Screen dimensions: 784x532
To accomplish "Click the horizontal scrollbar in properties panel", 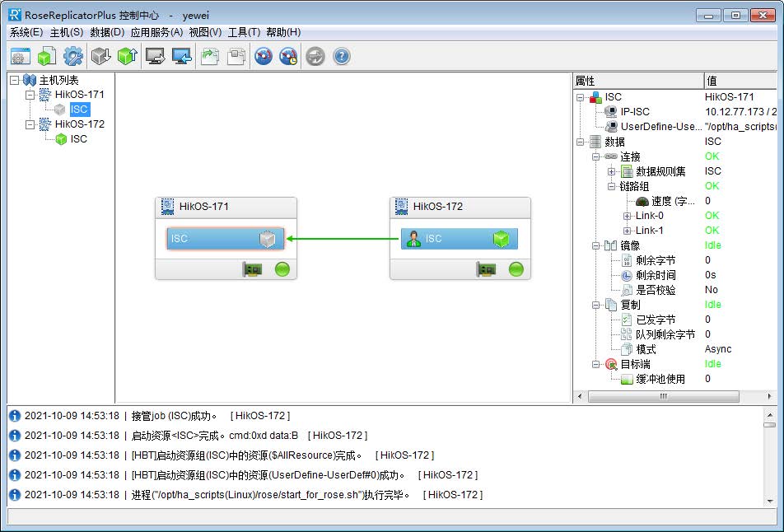I will click(664, 396).
